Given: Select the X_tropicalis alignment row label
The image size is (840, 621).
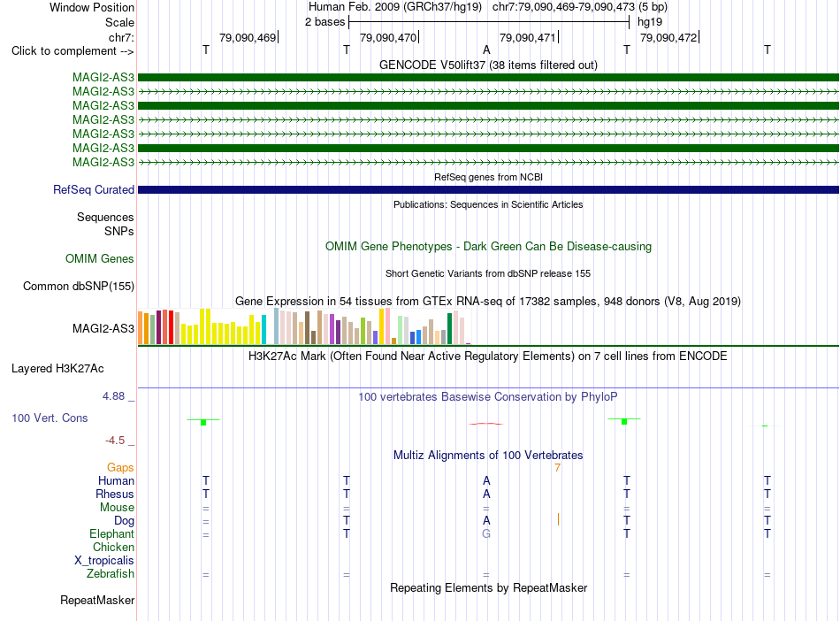Looking at the screenshot, I should (x=104, y=561).
